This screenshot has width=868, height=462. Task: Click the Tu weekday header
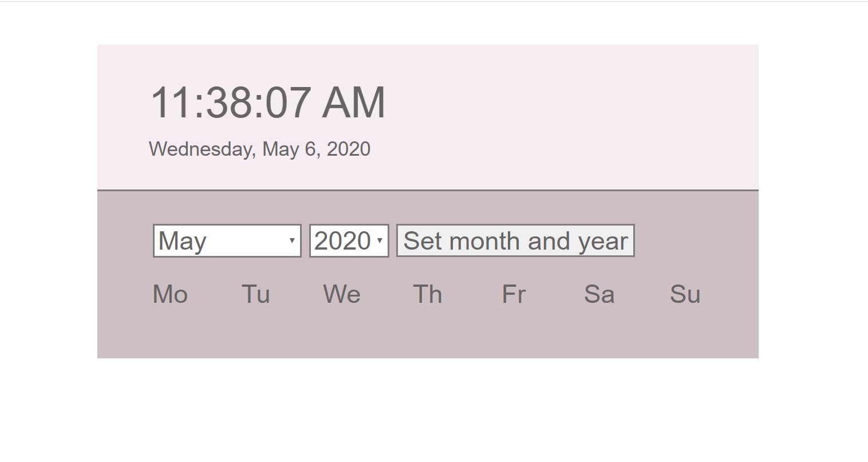point(255,294)
